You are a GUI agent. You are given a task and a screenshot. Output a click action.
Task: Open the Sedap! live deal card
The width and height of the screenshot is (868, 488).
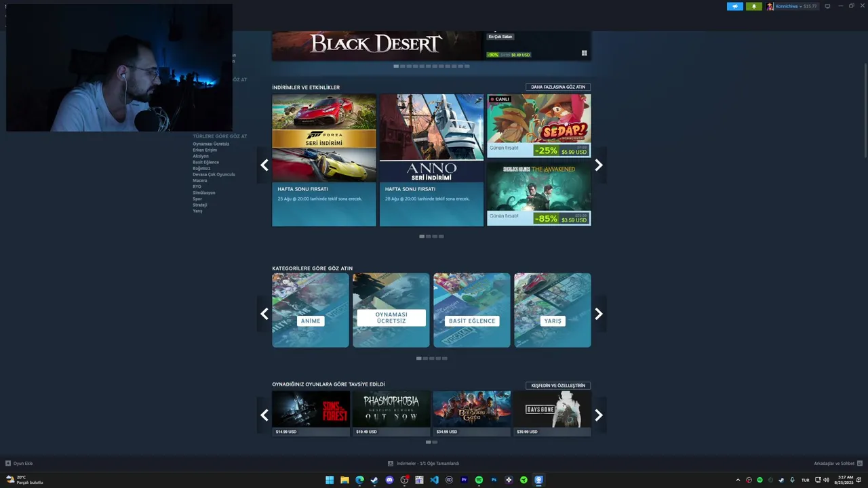coord(538,125)
